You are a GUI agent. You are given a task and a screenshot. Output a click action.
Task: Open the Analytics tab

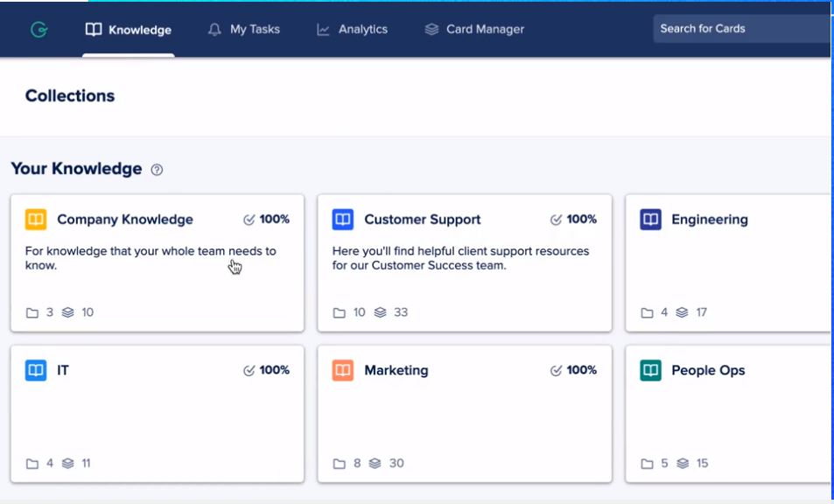tap(362, 29)
